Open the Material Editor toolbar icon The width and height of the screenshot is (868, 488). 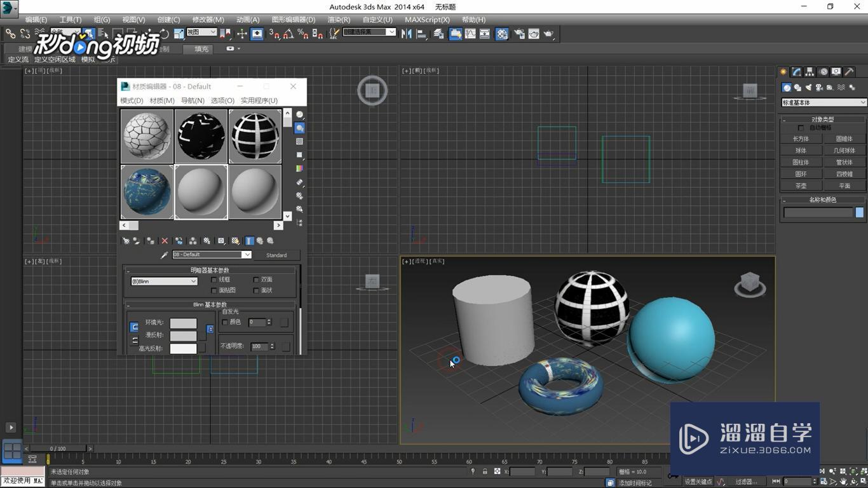click(x=502, y=34)
